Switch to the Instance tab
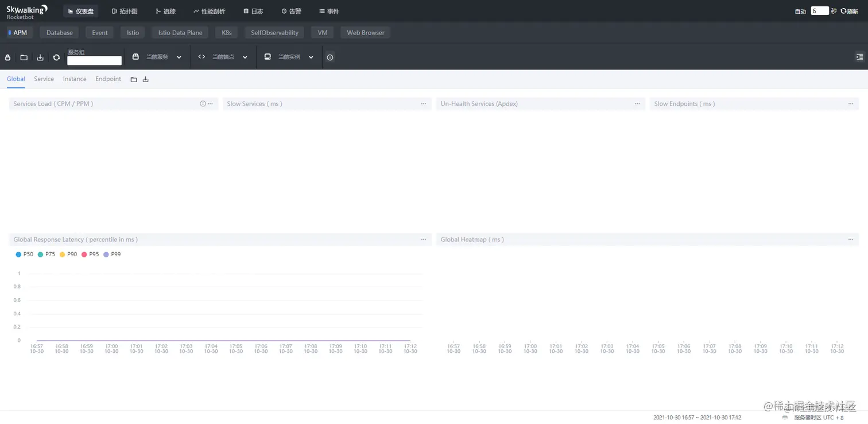The width and height of the screenshot is (868, 424). click(75, 79)
